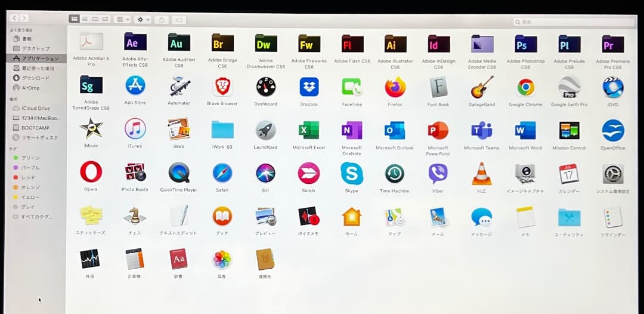Launch the Skype application
The image size is (644, 314).
coord(351,173)
